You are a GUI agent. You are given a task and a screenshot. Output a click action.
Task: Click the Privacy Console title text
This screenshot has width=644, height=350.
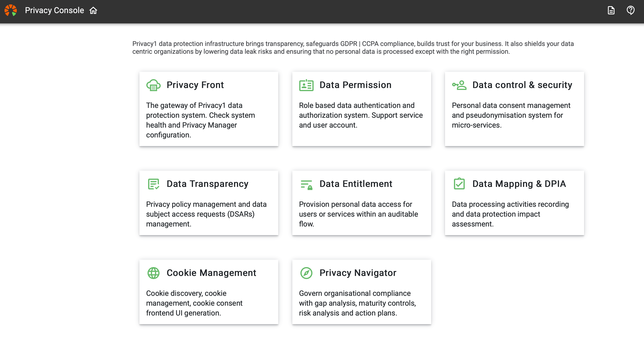[x=55, y=10]
